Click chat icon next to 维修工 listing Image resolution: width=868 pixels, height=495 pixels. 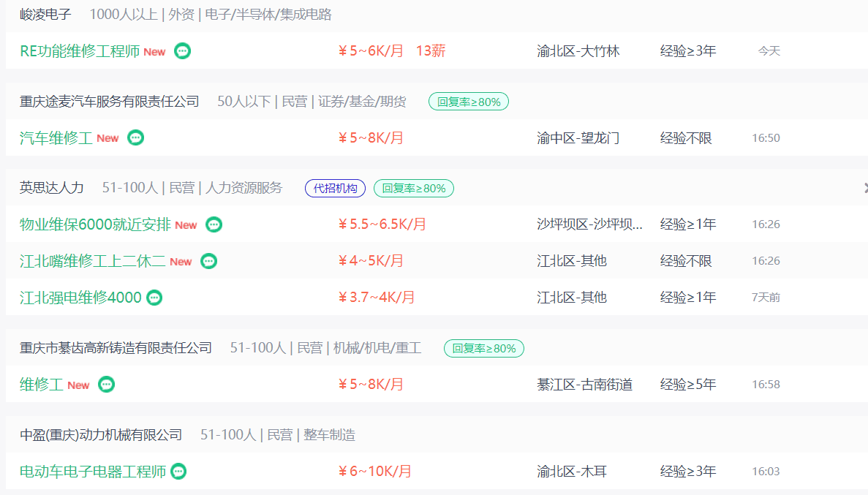click(106, 385)
